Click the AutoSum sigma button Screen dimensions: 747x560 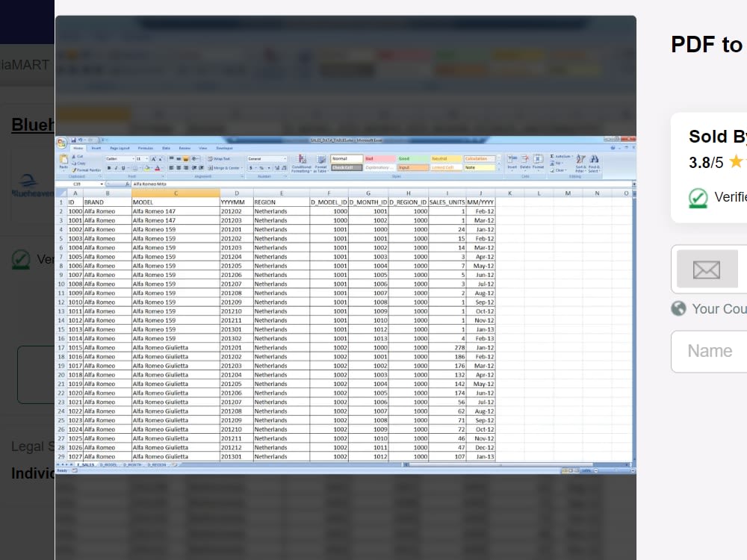click(561, 156)
